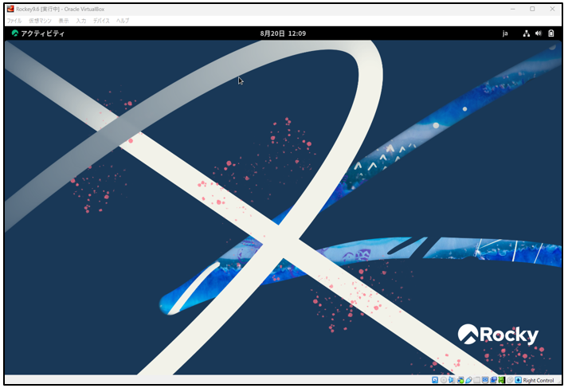Click the shared folders status icon
This screenshot has width=568, height=392.
coord(477,380)
